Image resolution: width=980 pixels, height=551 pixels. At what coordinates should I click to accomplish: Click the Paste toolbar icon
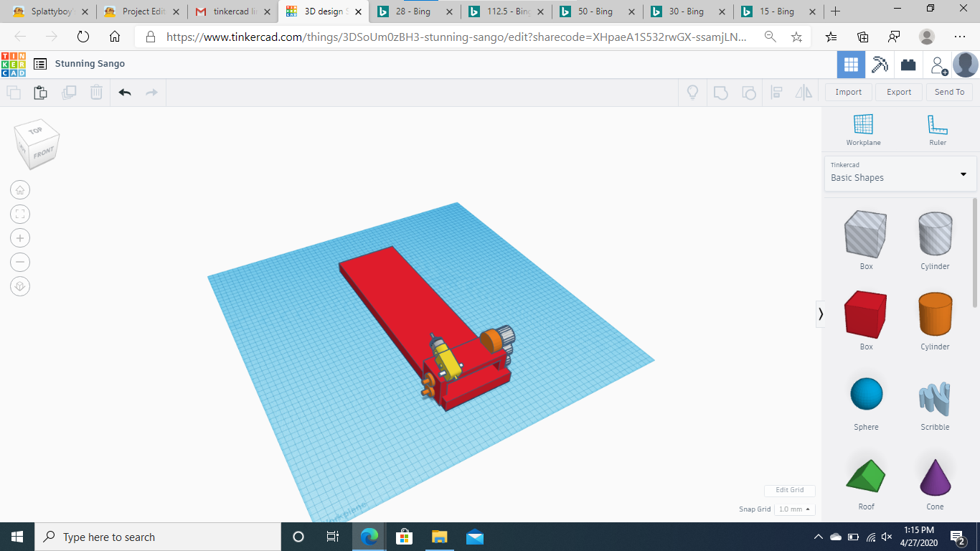[41, 93]
